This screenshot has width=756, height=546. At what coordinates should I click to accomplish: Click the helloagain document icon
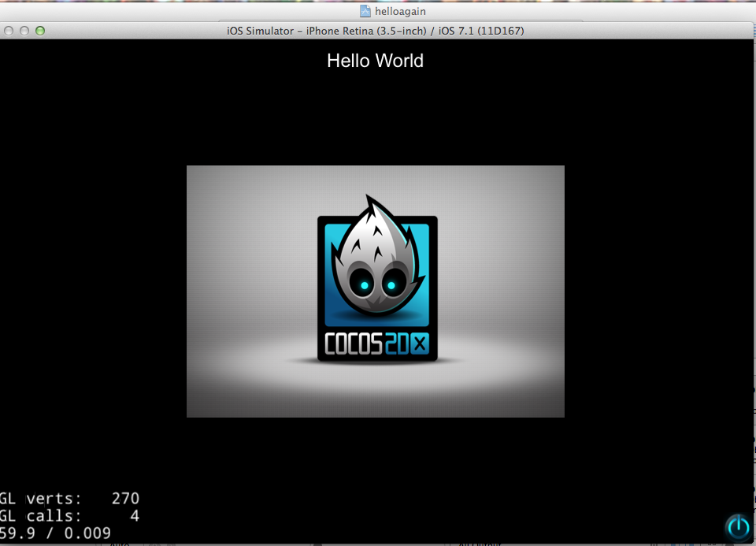(365, 11)
